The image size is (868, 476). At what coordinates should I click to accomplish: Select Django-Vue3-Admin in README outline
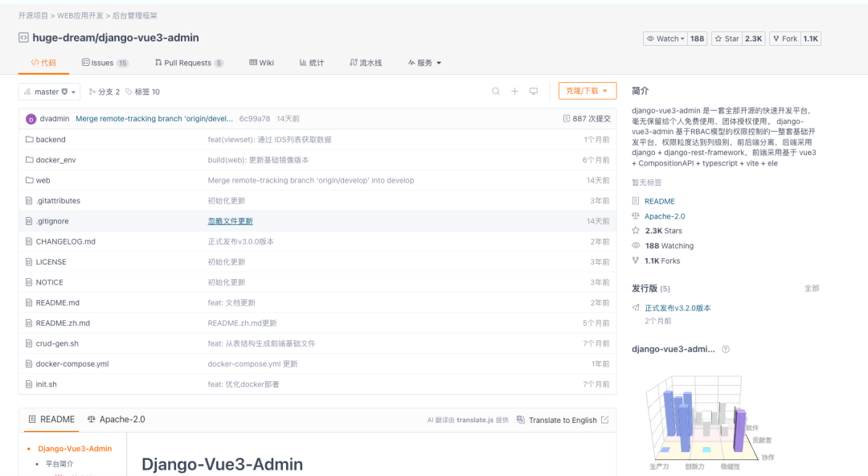pos(75,449)
